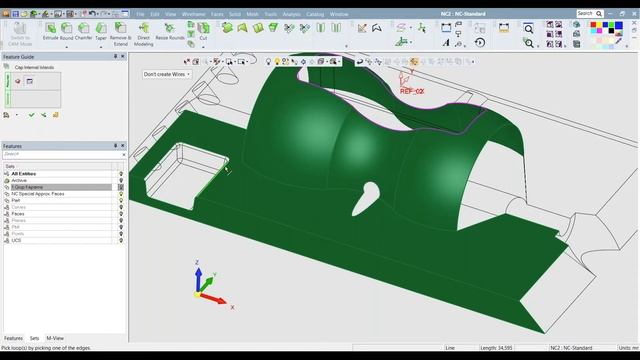The width and height of the screenshot is (640, 360).
Task: Select the Taper tool
Action: coord(101,31)
